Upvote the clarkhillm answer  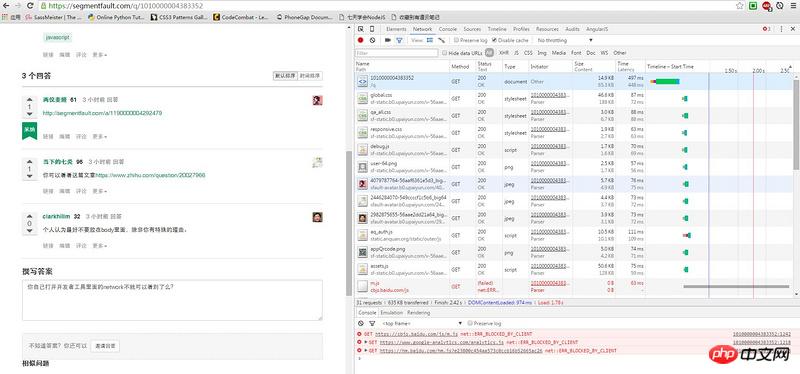[30, 216]
